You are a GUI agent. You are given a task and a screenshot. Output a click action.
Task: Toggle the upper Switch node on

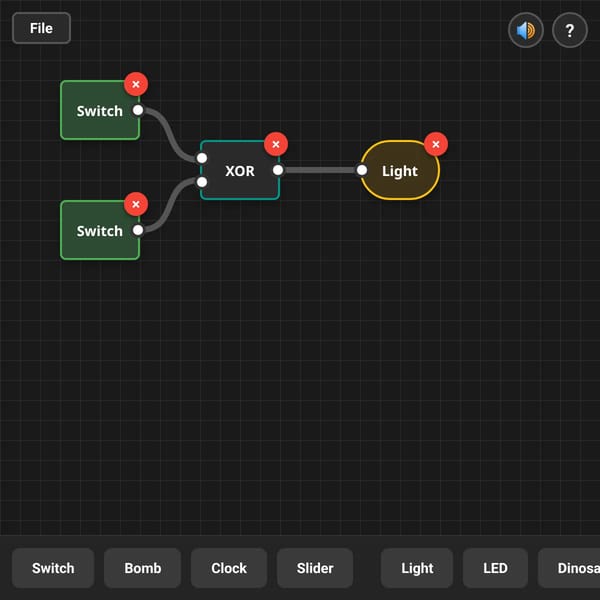(x=99, y=110)
